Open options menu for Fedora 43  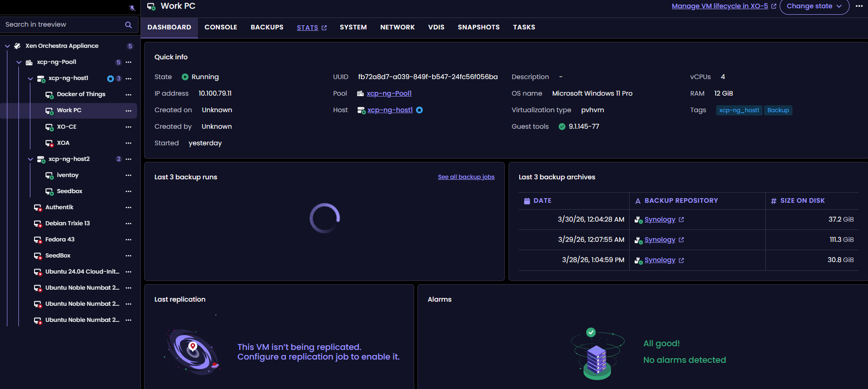tap(128, 240)
